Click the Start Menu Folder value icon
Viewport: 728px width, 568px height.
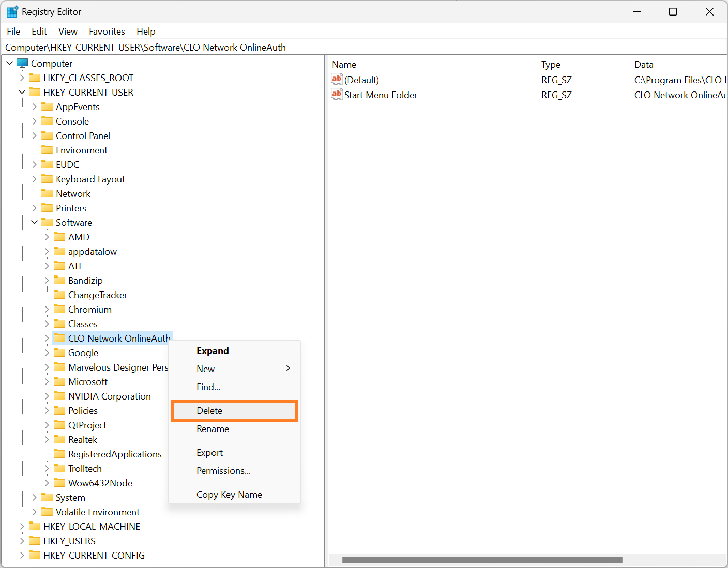coord(337,95)
